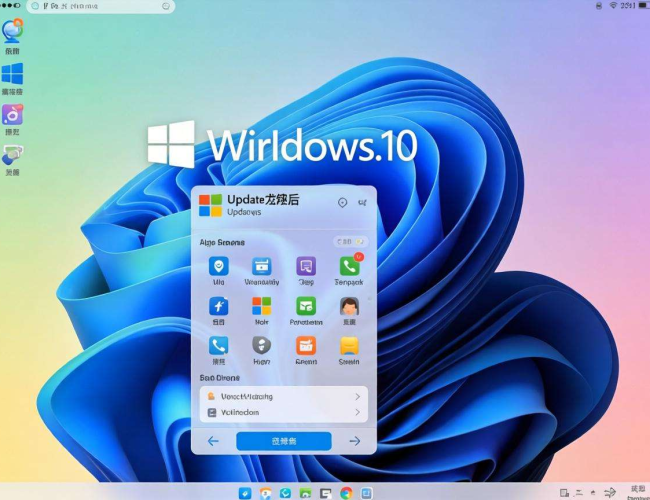650x500 pixels.
Task: Open the purple camera desktop icon
Action: 12,114
